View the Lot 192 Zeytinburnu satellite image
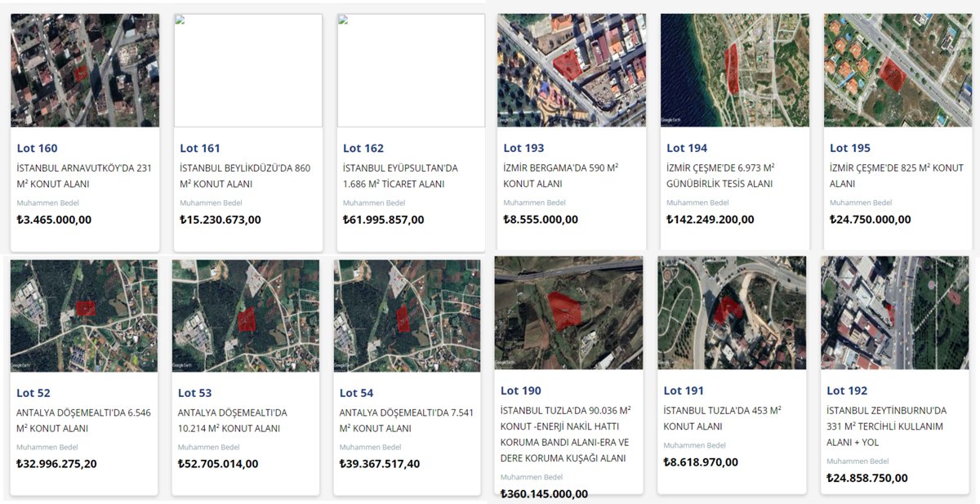Image resolution: width=980 pixels, height=504 pixels. click(894, 313)
